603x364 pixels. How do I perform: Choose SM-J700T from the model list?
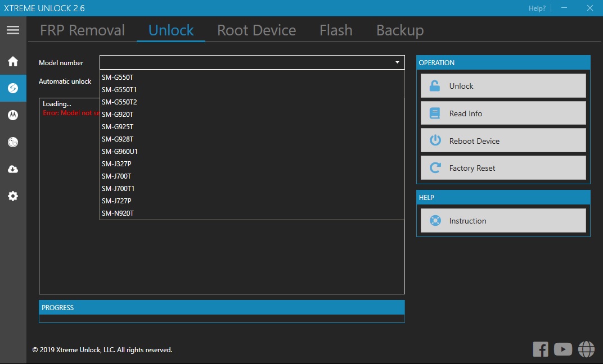tap(252, 176)
